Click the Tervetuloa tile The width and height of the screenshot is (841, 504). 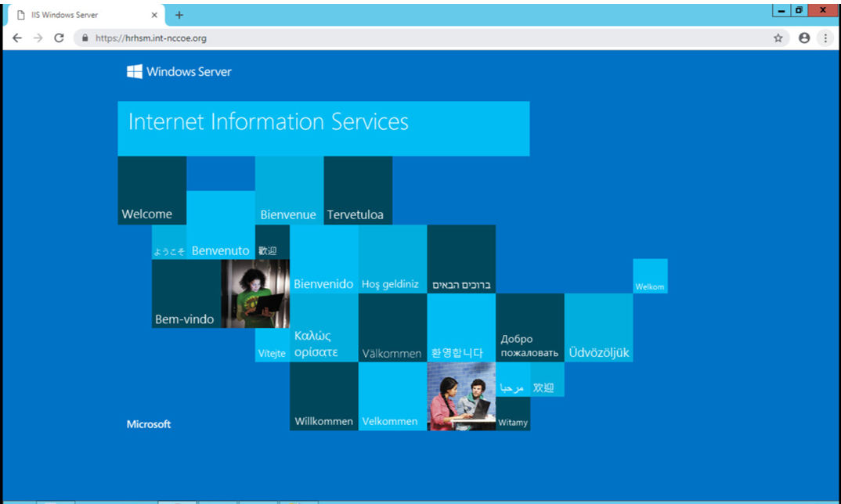coord(358,191)
